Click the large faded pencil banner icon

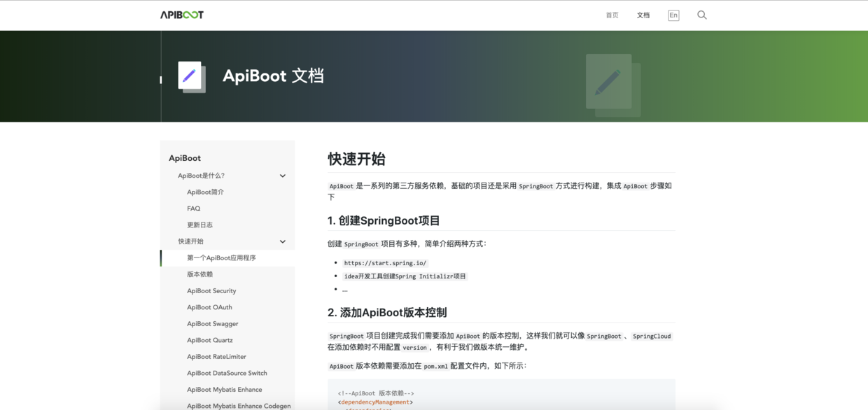612,85
